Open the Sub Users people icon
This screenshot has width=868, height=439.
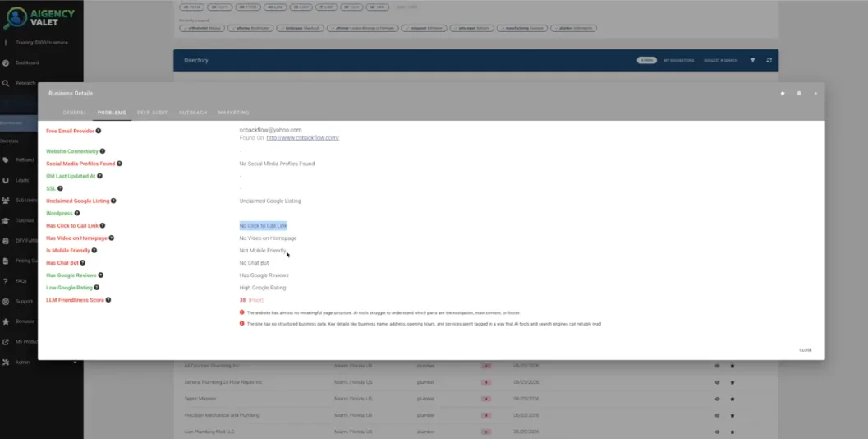click(x=6, y=200)
